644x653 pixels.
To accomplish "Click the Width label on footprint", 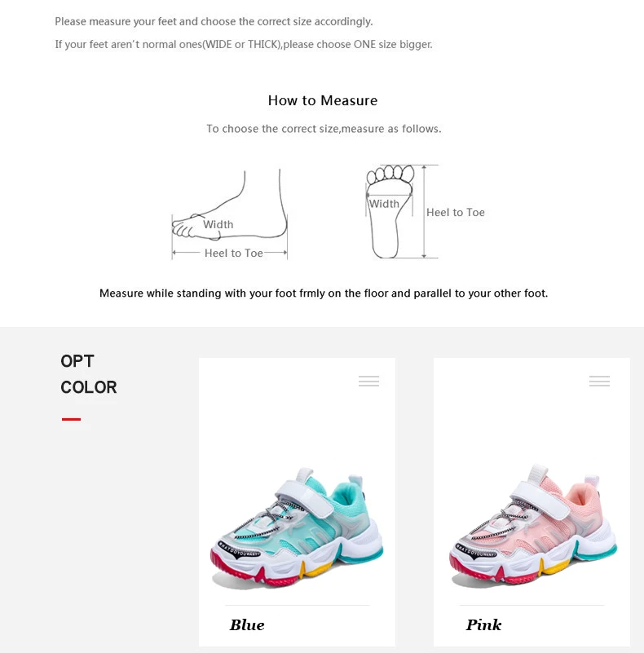I will (384, 204).
